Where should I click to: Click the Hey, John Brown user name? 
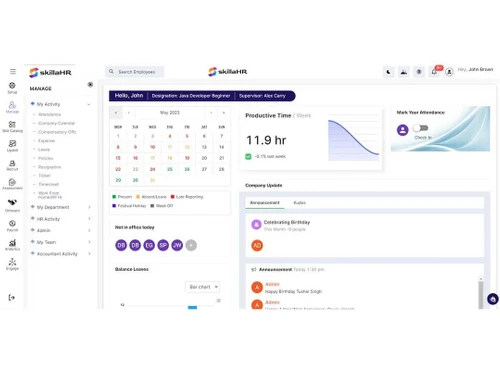(x=475, y=69)
